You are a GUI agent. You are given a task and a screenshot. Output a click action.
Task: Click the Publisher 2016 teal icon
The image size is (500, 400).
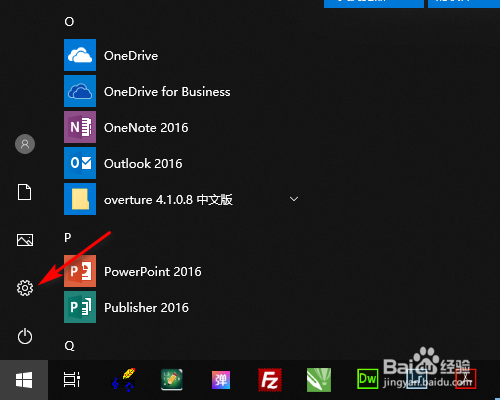[80, 307]
